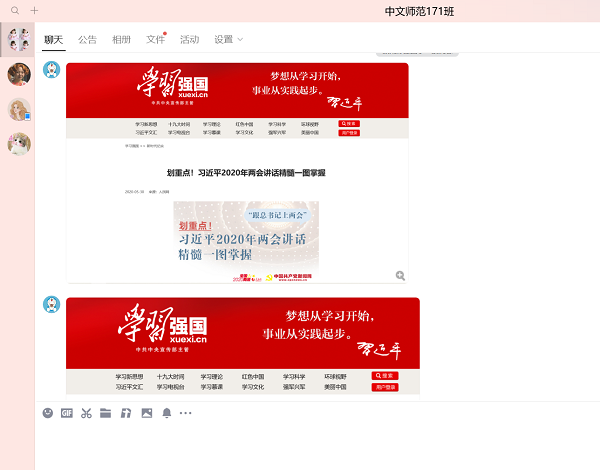Switch to the 文件 tab
Screen dimensions: 600x470
click(x=155, y=39)
